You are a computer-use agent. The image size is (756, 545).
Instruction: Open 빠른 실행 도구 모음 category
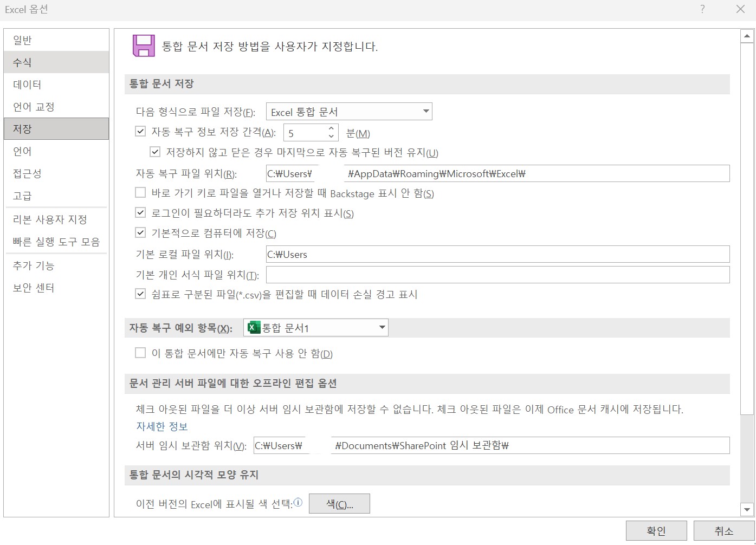pyautogui.click(x=56, y=242)
